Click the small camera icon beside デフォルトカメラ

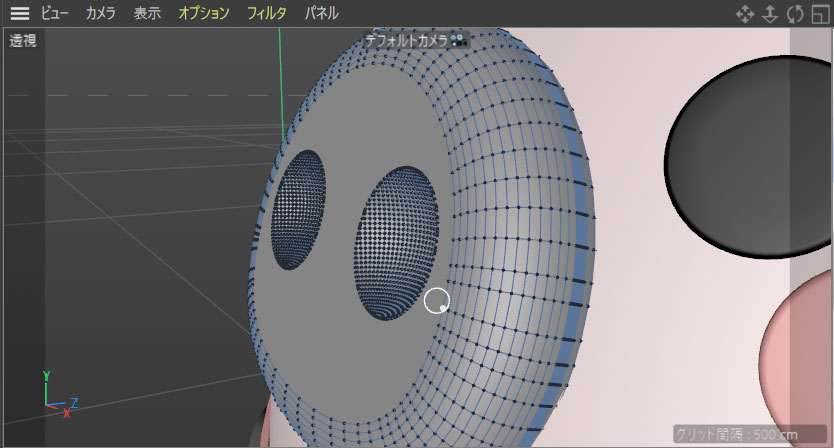[x=459, y=41]
